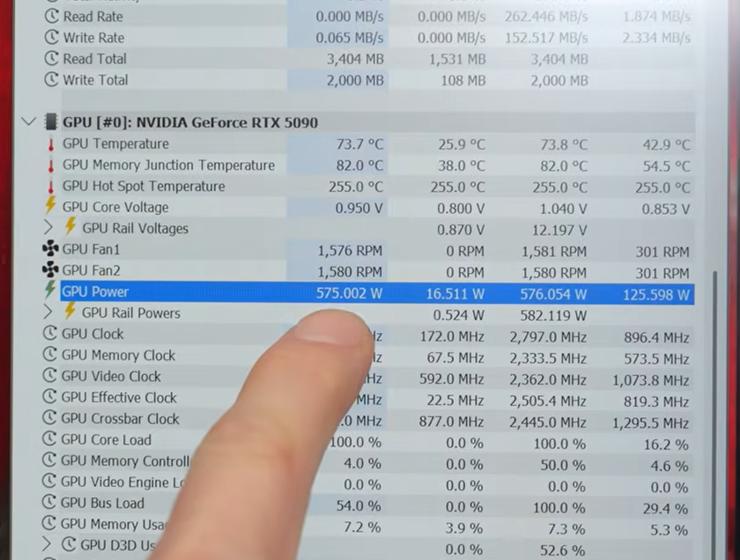Select the GPU Memory Clock row label

tap(118, 355)
